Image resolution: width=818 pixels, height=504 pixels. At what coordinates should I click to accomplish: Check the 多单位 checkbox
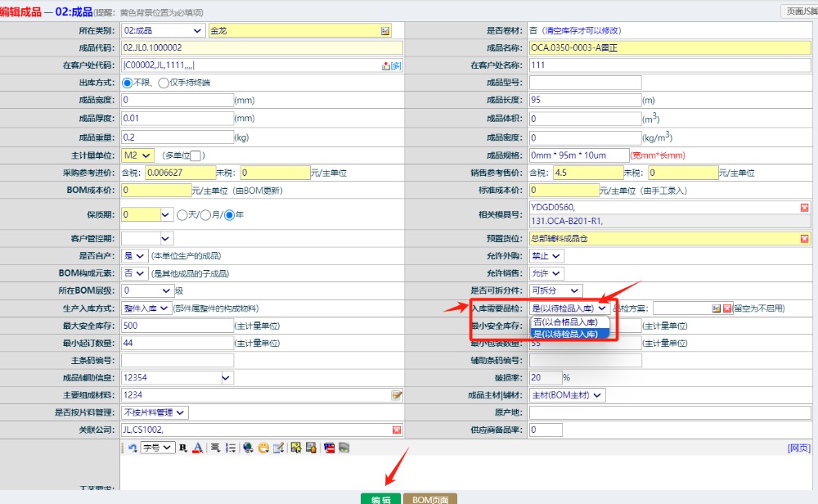tap(196, 155)
